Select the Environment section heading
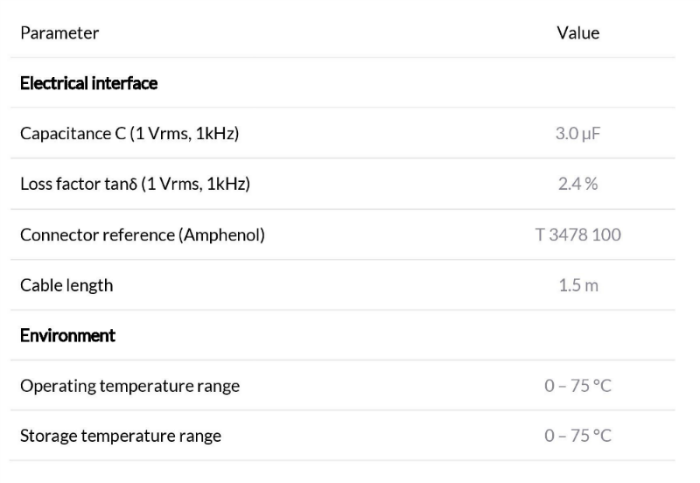700x483 pixels. 67,336
